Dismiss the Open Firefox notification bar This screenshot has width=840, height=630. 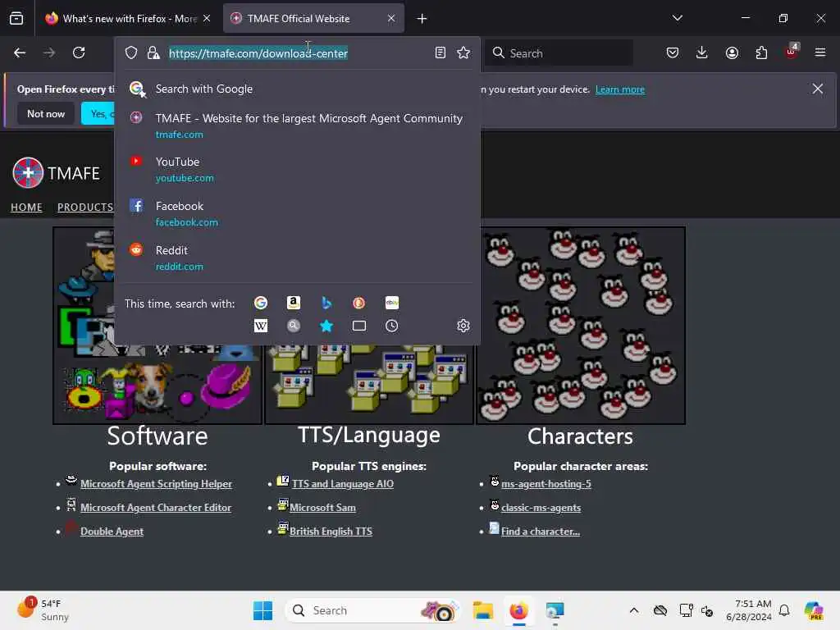[818, 89]
